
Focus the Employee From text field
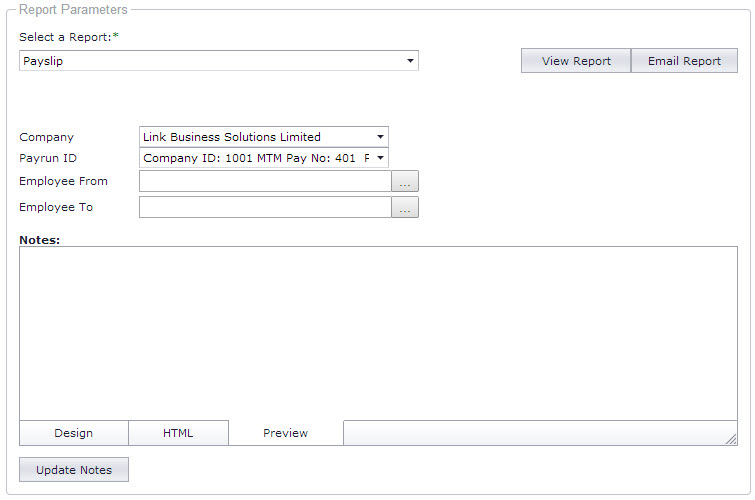(x=265, y=181)
